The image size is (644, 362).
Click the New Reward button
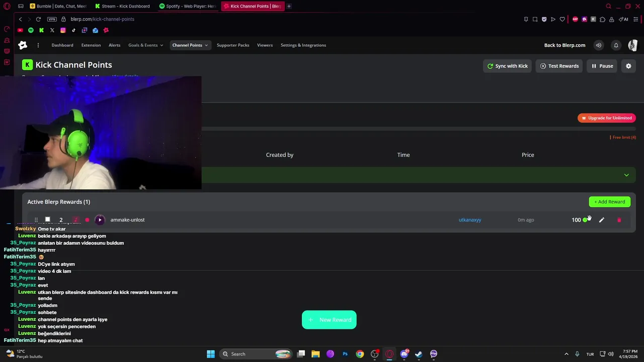(329, 320)
